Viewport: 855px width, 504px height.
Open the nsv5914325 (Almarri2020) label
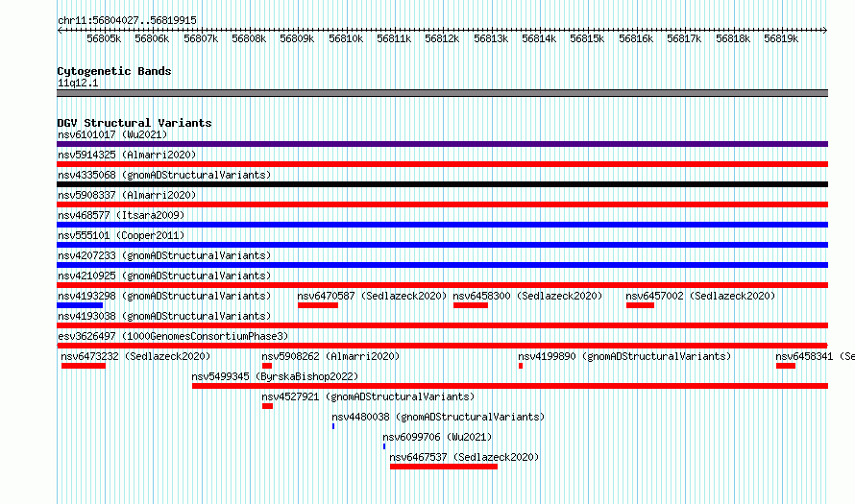tap(127, 155)
